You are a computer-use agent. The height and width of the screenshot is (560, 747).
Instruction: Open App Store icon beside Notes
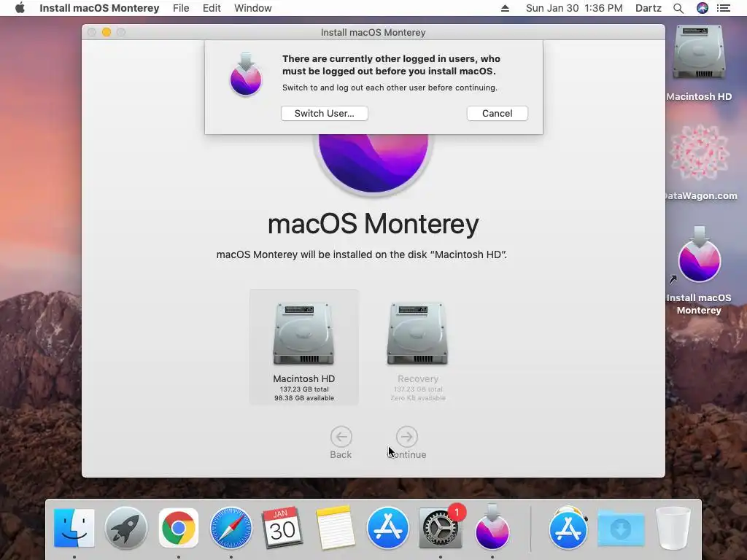tap(388, 528)
